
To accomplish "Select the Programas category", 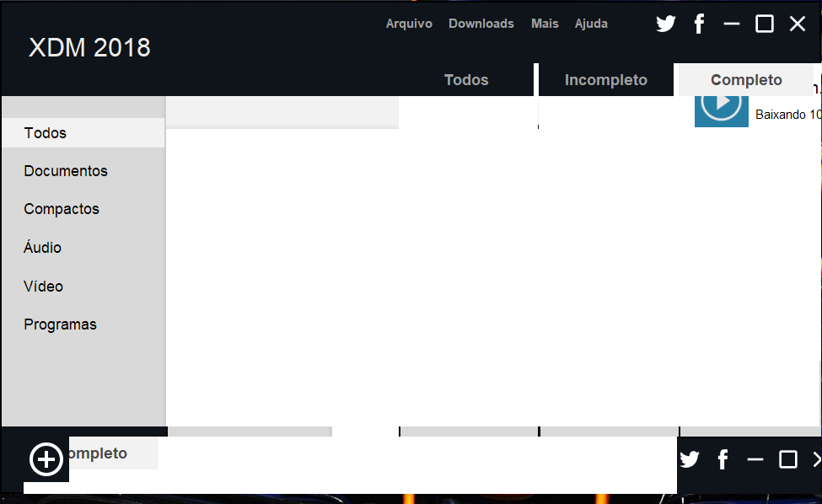I will click(61, 324).
